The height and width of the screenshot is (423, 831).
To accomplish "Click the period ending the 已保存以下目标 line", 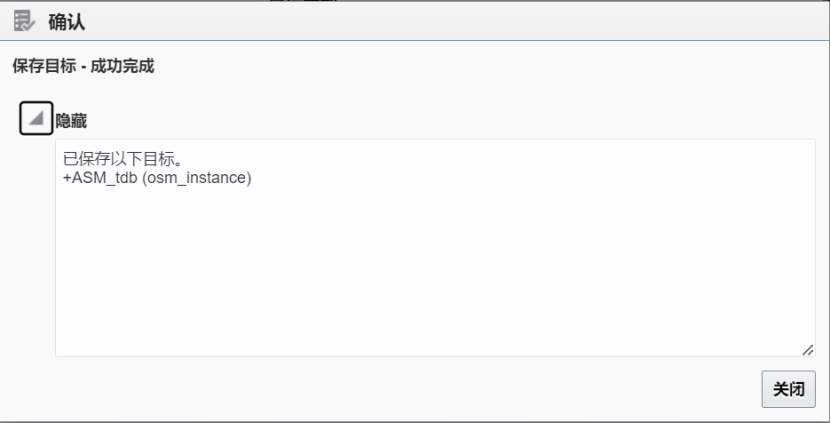I will [x=178, y=162].
